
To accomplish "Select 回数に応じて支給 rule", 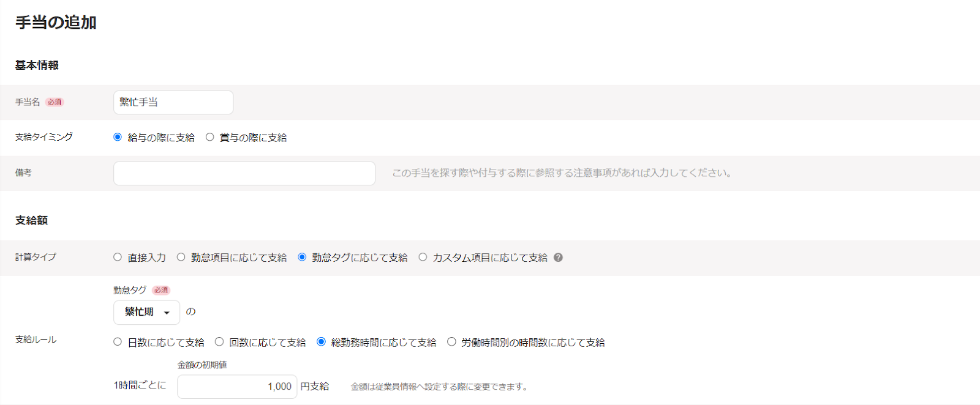I will pos(219,342).
